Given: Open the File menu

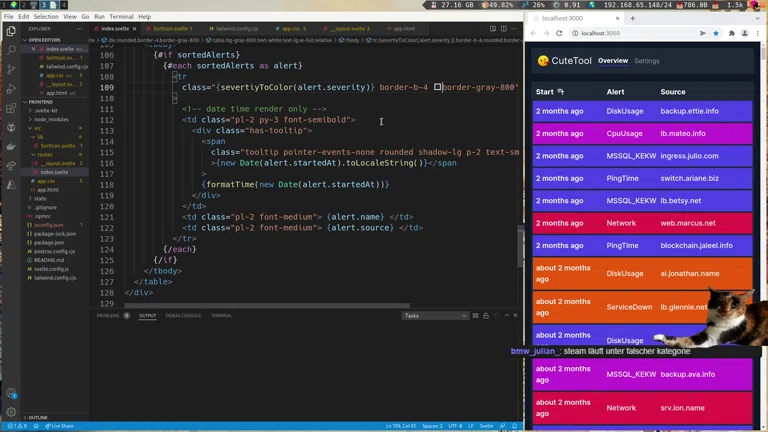Looking at the screenshot, I should click(x=9, y=17).
